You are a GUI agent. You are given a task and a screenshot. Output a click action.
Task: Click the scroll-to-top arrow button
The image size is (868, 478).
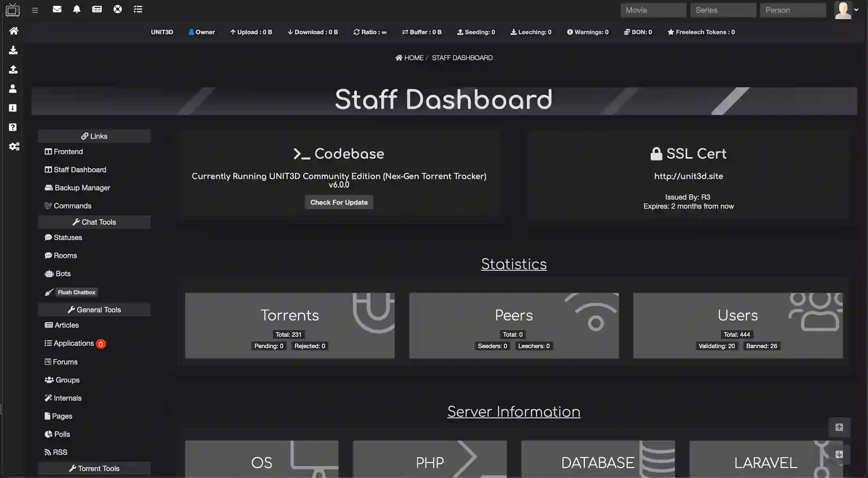click(839, 427)
